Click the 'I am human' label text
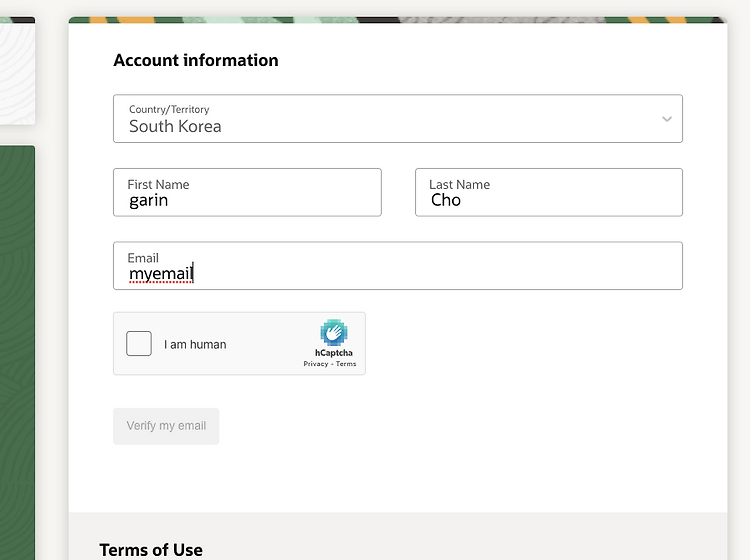 click(195, 344)
